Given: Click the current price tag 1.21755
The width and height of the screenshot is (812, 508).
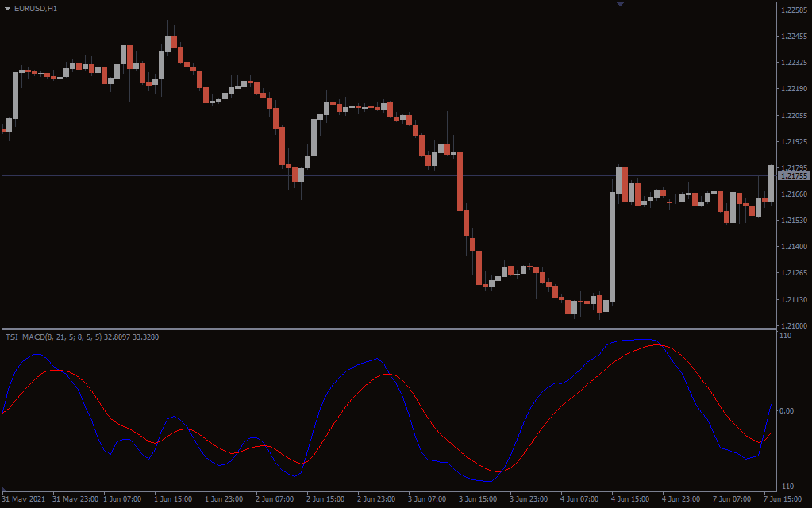Looking at the screenshot, I should tap(794, 176).
